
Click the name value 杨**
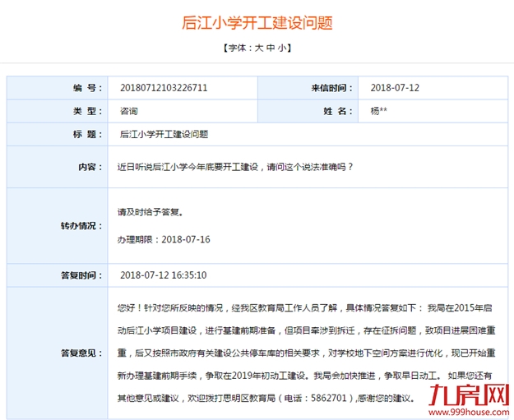tap(378, 111)
